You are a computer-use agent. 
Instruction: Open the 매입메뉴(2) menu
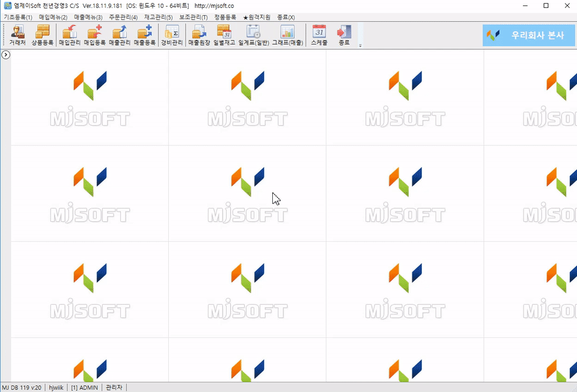tap(53, 17)
